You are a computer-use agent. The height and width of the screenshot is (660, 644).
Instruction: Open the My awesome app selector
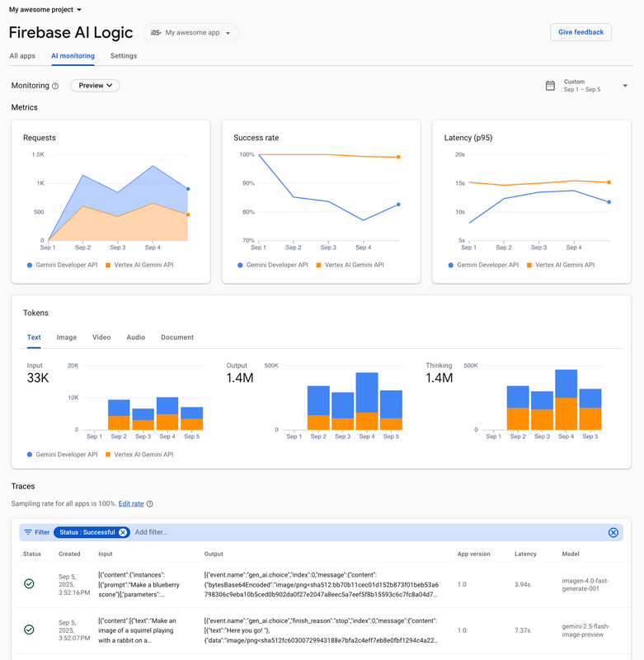(190, 33)
